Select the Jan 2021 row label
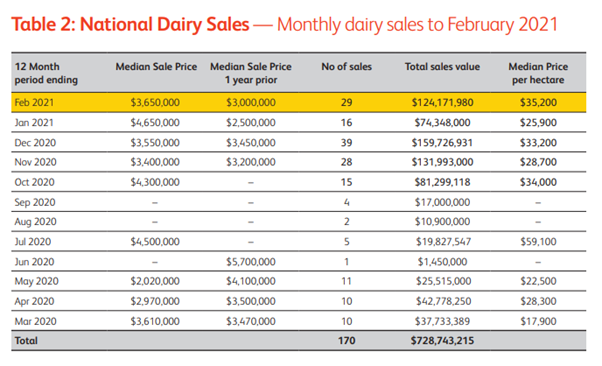The image size is (602, 366). point(34,123)
